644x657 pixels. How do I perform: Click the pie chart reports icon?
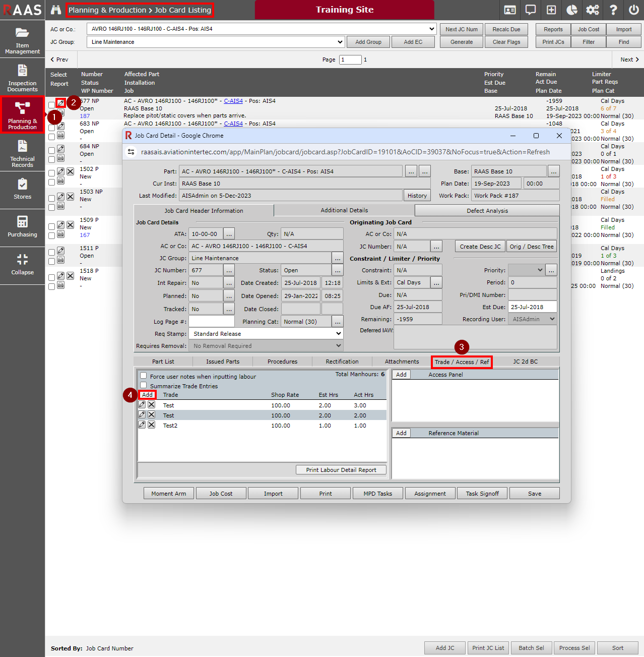pyautogui.click(x=572, y=10)
